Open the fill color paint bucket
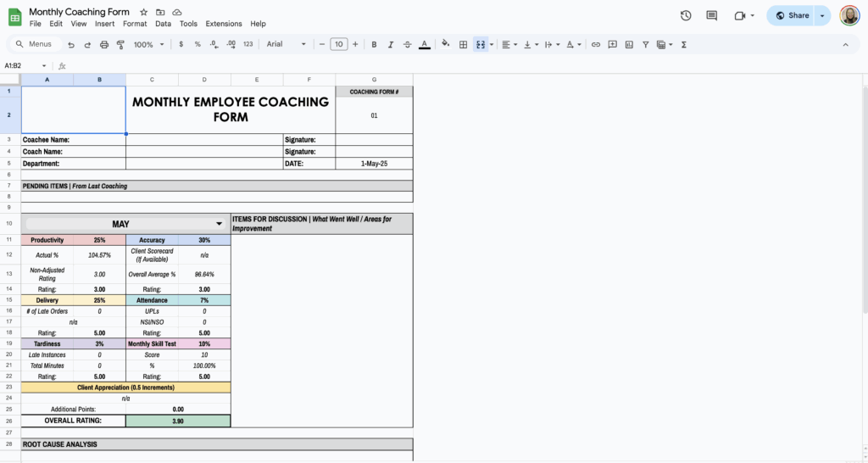Screen dimensions: 868x463 click(446, 44)
